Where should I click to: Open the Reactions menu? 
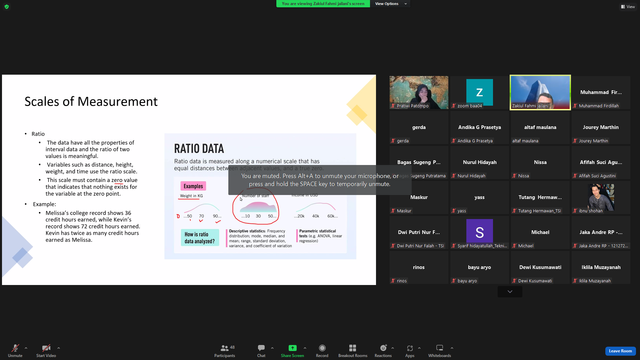pyautogui.click(x=383, y=350)
